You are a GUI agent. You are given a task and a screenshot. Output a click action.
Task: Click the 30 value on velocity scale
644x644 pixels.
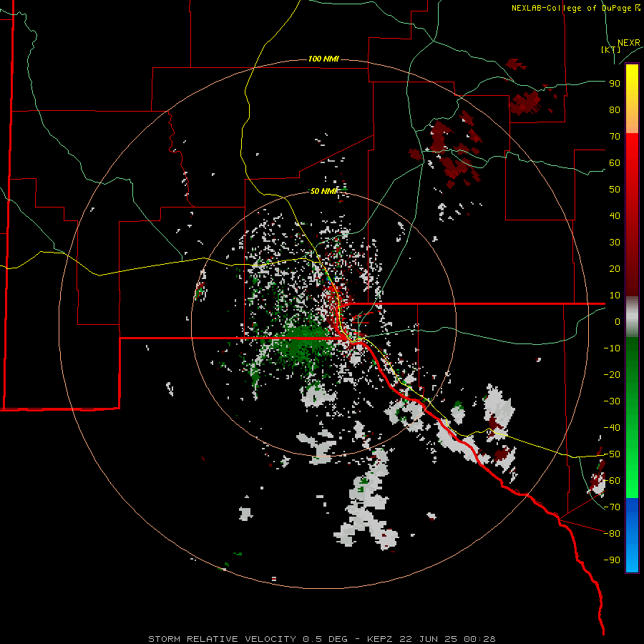(615, 243)
